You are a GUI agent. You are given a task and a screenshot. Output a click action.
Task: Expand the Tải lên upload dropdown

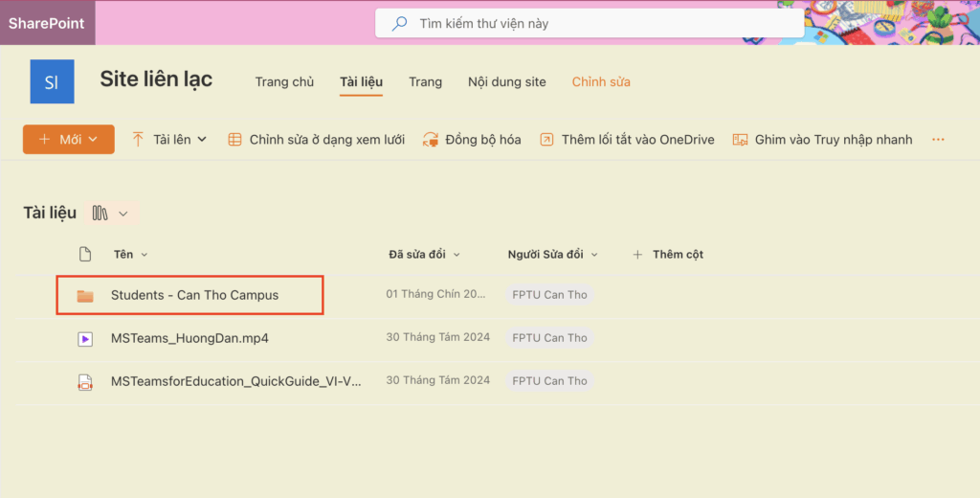point(169,140)
